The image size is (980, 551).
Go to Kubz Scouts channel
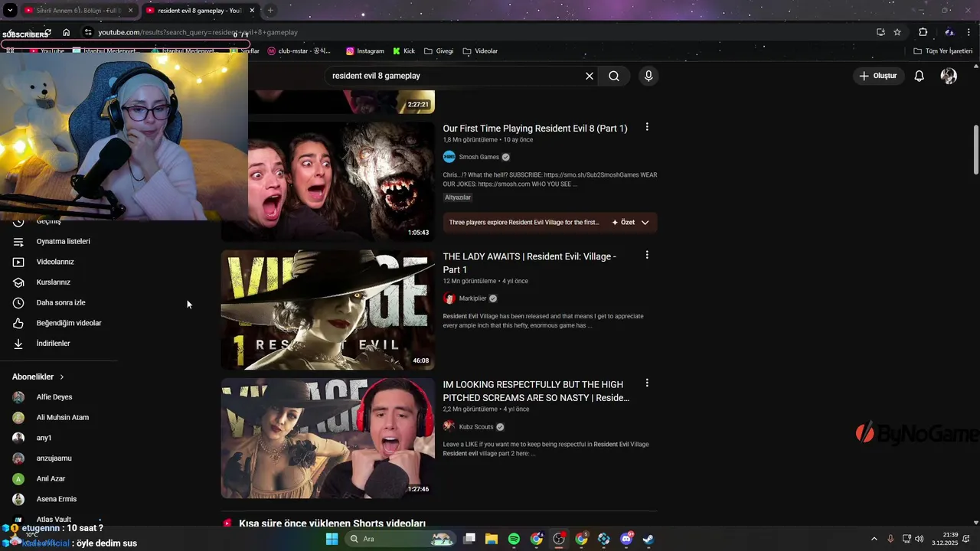pyautogui.click(x=476, y=427)
